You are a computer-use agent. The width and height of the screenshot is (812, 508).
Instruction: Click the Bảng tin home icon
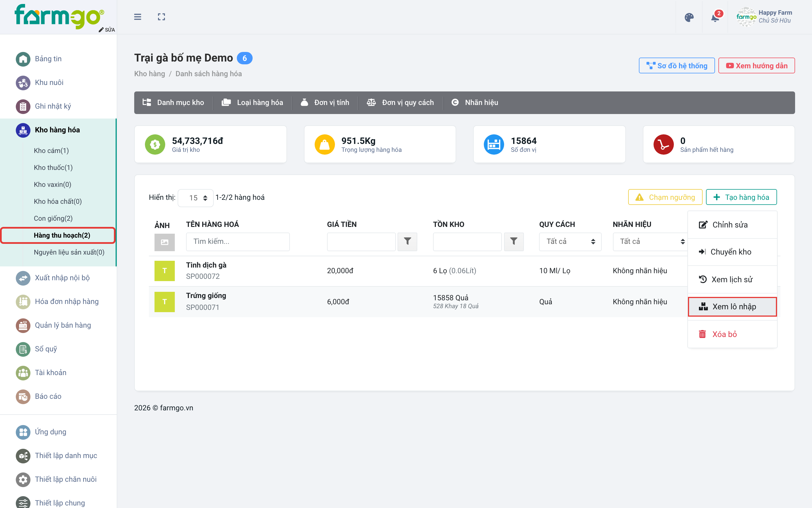pos(23,59)
